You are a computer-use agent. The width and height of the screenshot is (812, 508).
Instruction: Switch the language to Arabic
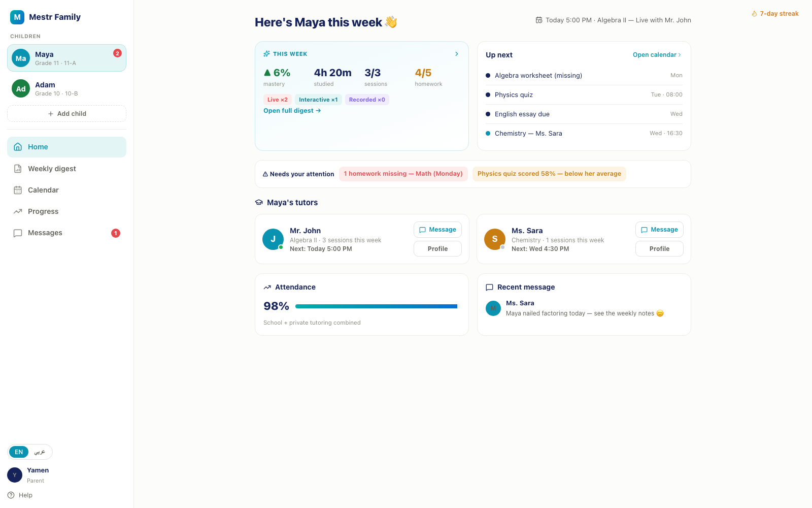click(x=40, y=452)
